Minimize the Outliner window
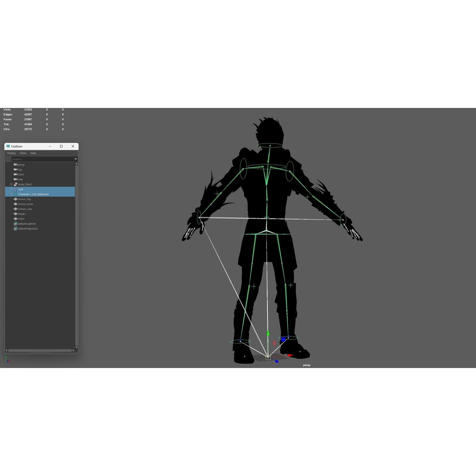 (x=50, y=146)
